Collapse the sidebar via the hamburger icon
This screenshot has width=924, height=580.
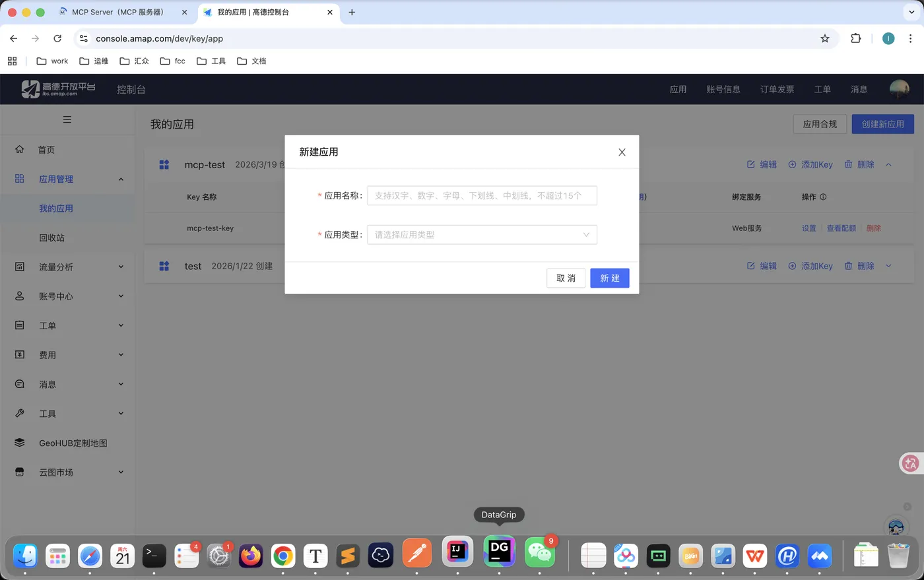(67, 119)
